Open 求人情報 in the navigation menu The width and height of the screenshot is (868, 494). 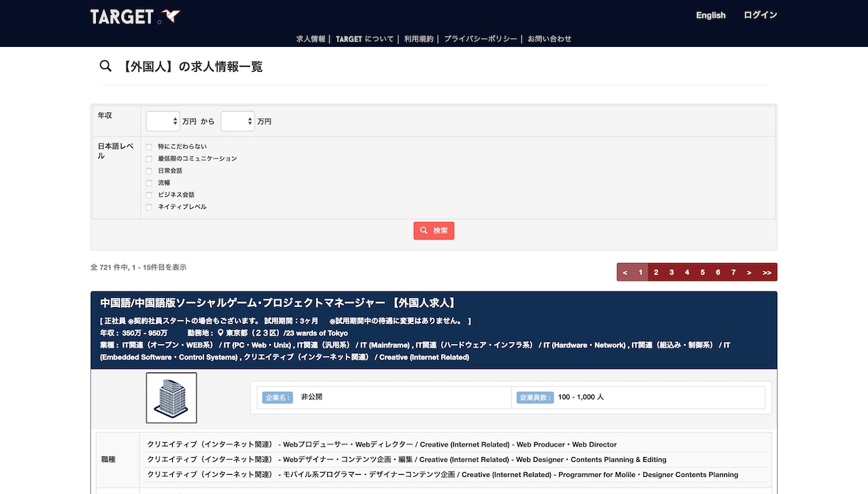(311, 39)
